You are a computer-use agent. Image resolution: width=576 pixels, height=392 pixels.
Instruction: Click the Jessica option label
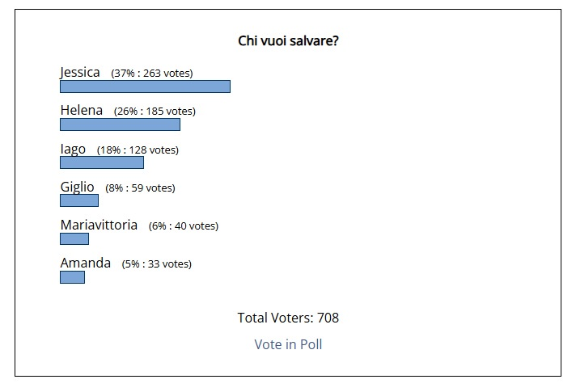[80, 73]
